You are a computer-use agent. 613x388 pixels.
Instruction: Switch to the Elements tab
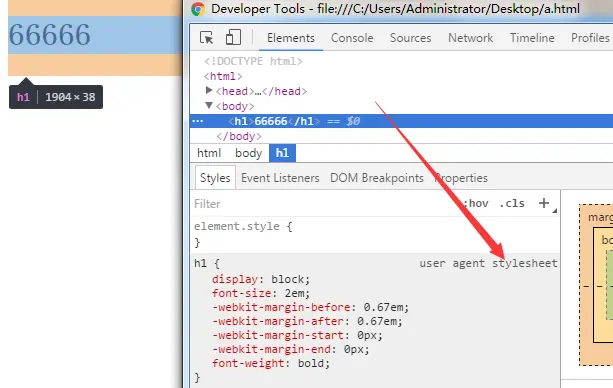pyautogui.click(x=291, y=38)
